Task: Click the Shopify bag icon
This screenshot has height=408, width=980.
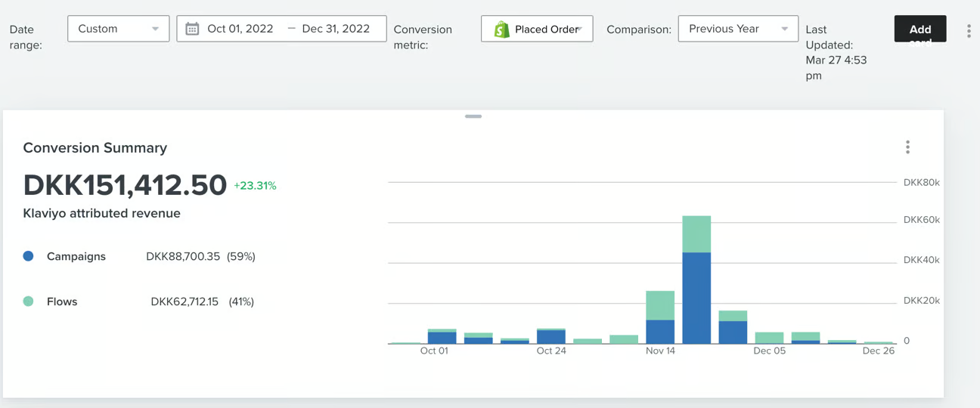Action: pyautogui.click(x=501, y=29)
